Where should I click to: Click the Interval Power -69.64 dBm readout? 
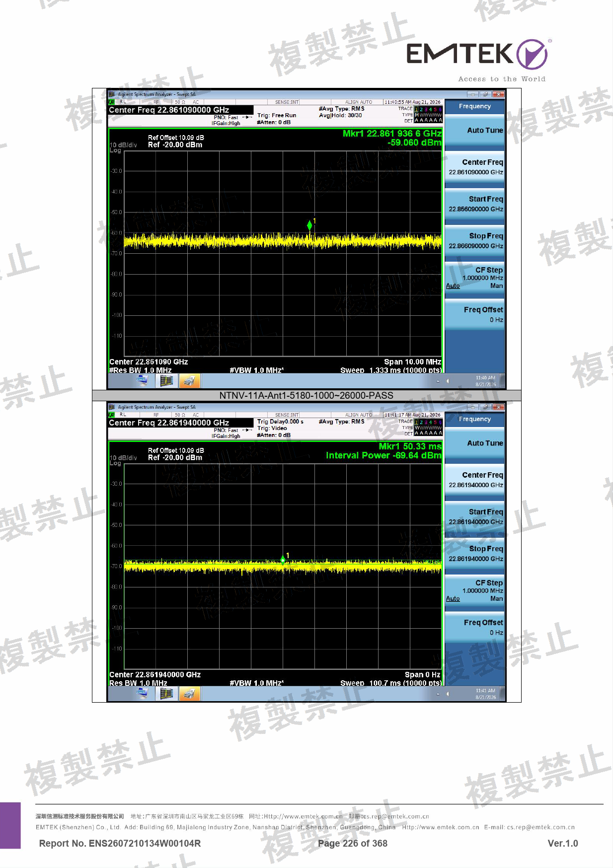tap(383, 455)
